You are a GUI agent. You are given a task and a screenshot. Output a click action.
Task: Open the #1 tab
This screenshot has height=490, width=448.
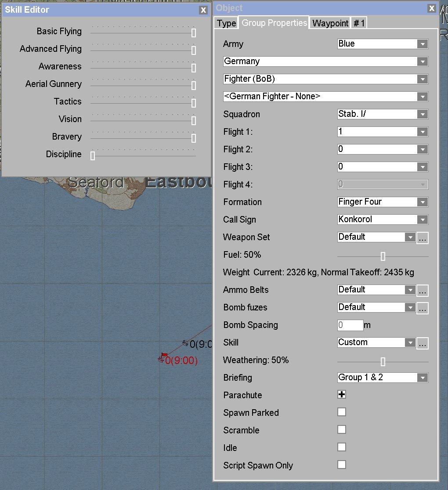359,23
